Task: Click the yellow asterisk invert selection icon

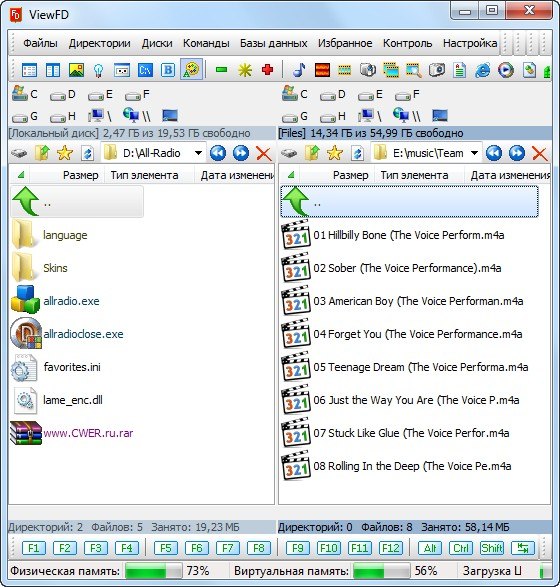Action: point(245,70)
